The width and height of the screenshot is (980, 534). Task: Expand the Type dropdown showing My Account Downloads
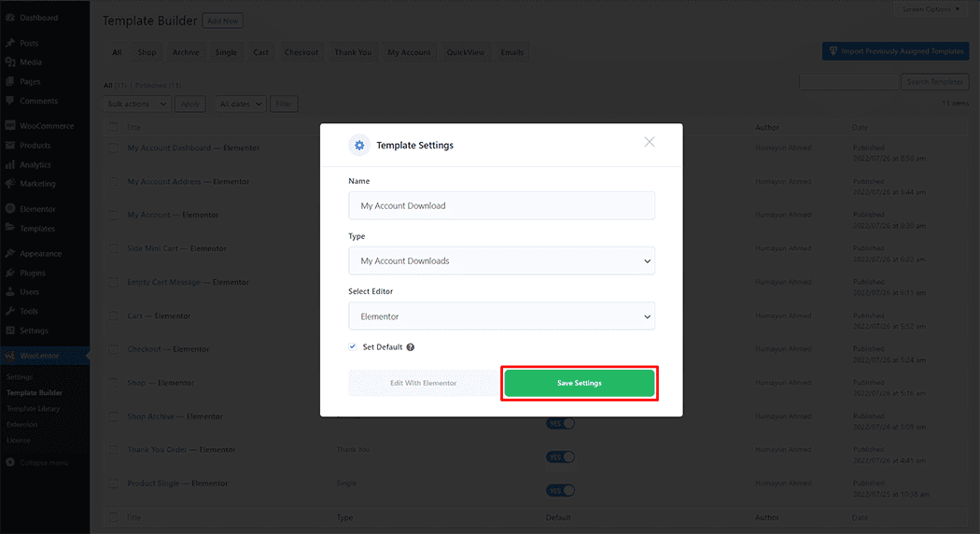point(501,260)
